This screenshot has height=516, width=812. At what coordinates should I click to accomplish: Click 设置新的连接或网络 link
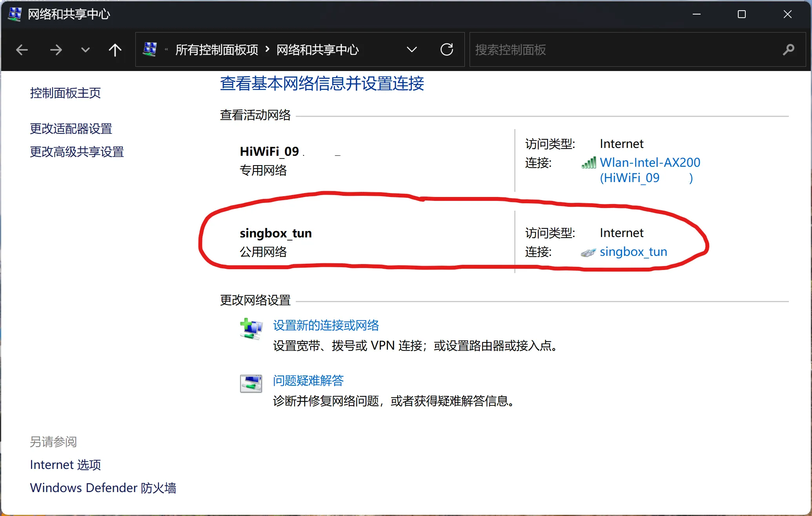point(326,325)
